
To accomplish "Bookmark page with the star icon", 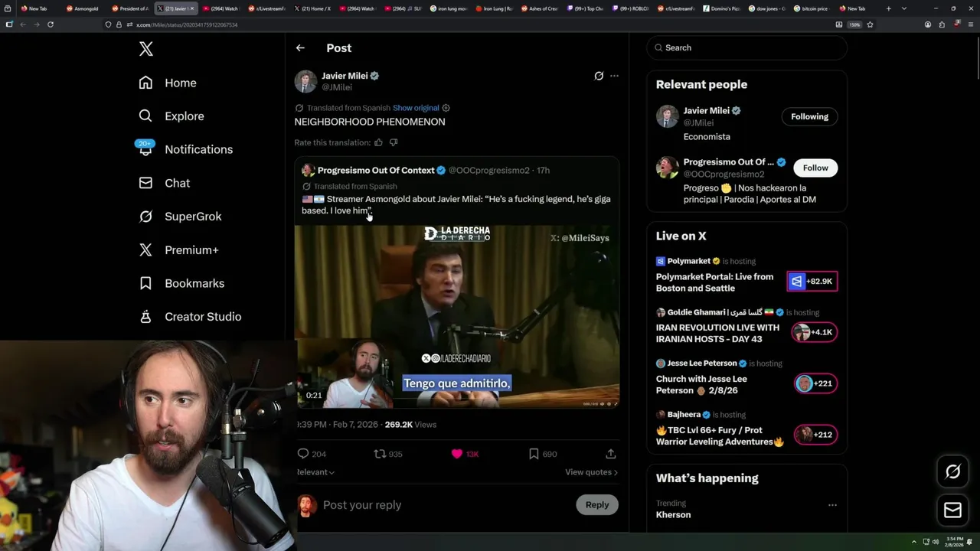I will tap(870, 24).
